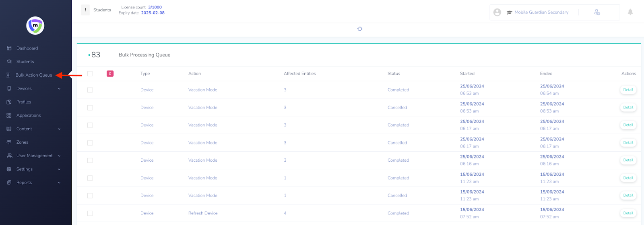Select the Refresh Device row checkbox

[x=90, y=213]
